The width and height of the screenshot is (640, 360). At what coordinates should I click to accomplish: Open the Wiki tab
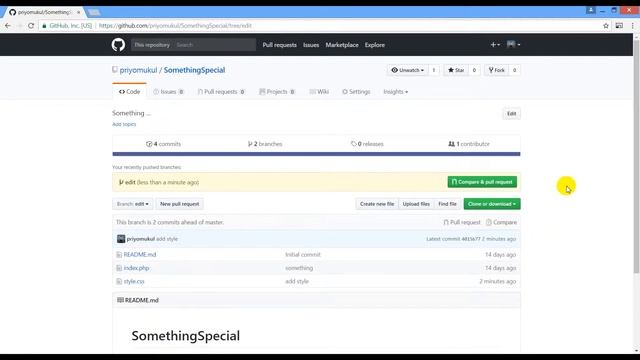point(319,91)
